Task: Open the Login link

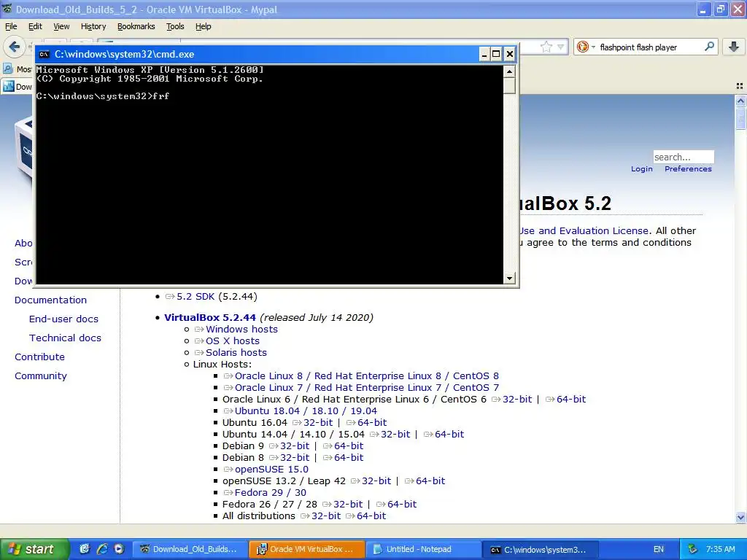Action: (x=642, y=169)
